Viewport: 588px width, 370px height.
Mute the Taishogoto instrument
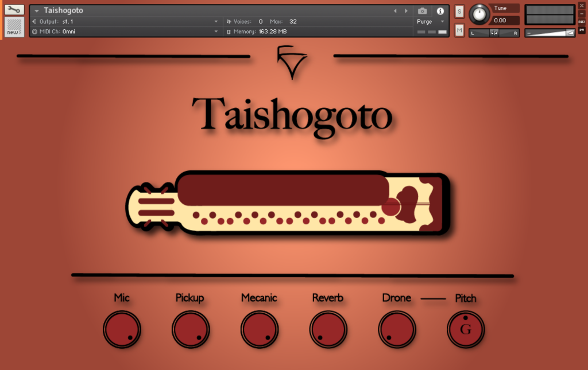(x=459, y=30)
